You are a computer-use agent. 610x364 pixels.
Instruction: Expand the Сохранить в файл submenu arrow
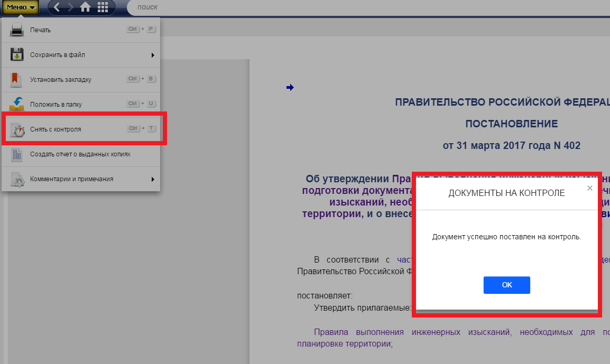click(x=152, y=55)
